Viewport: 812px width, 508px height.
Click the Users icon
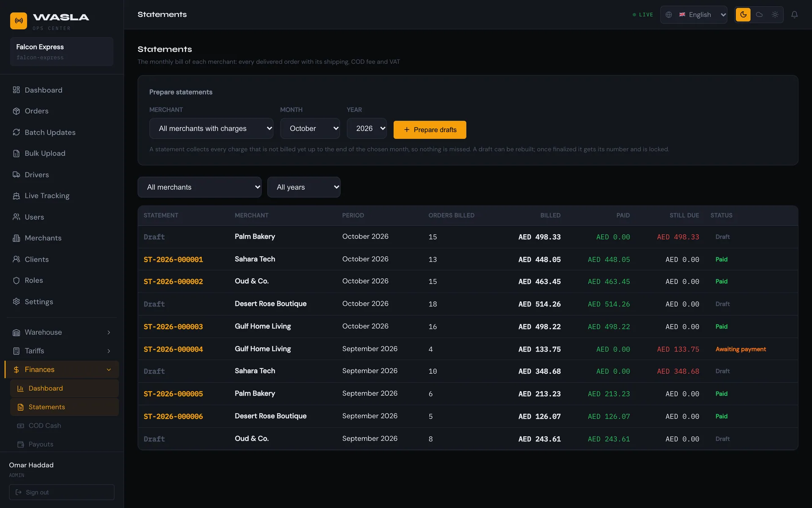(x=16, y=217)
